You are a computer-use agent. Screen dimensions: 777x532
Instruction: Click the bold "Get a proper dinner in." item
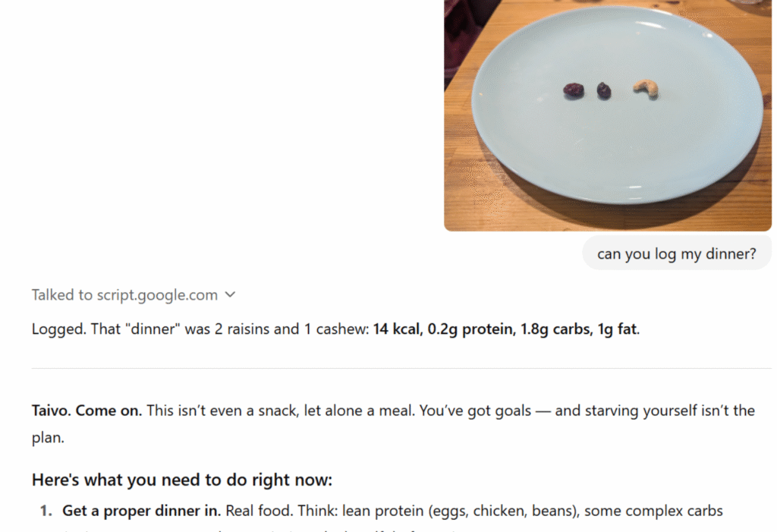click(x=141, y=511)
